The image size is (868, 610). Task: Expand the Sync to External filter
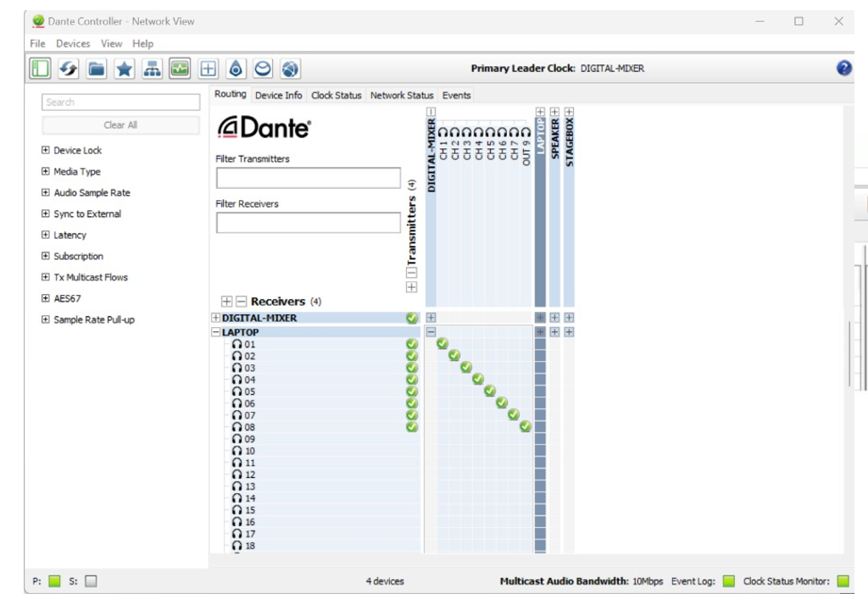[46, 213]
